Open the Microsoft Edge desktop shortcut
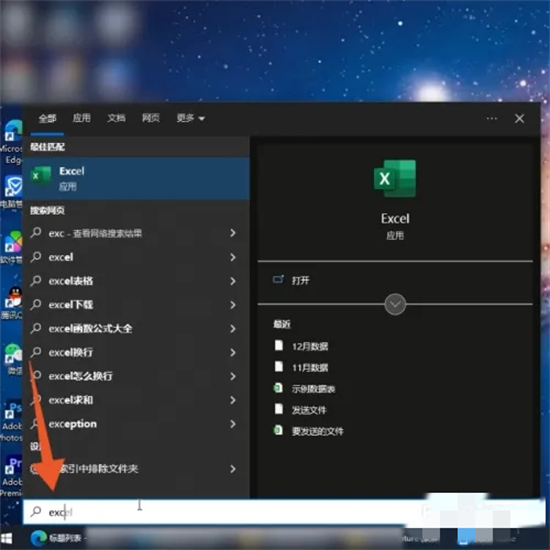Screen dimensions: 550x550 [12, 142]
